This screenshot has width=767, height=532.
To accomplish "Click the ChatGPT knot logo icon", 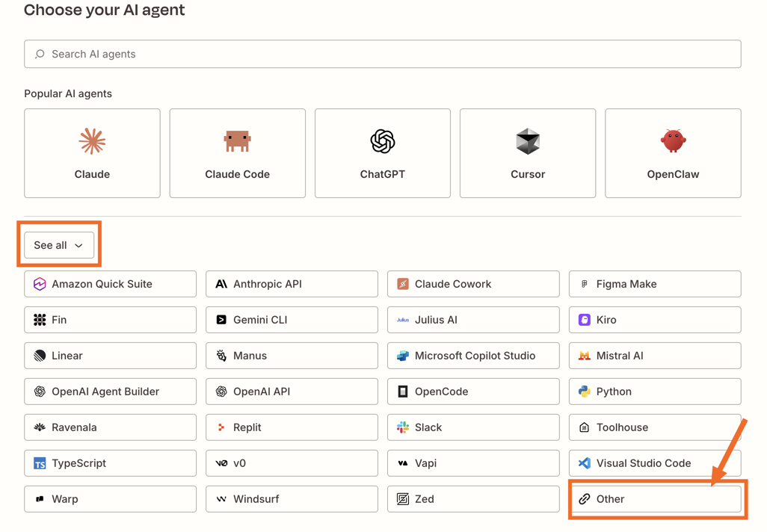I will [383, 141].
